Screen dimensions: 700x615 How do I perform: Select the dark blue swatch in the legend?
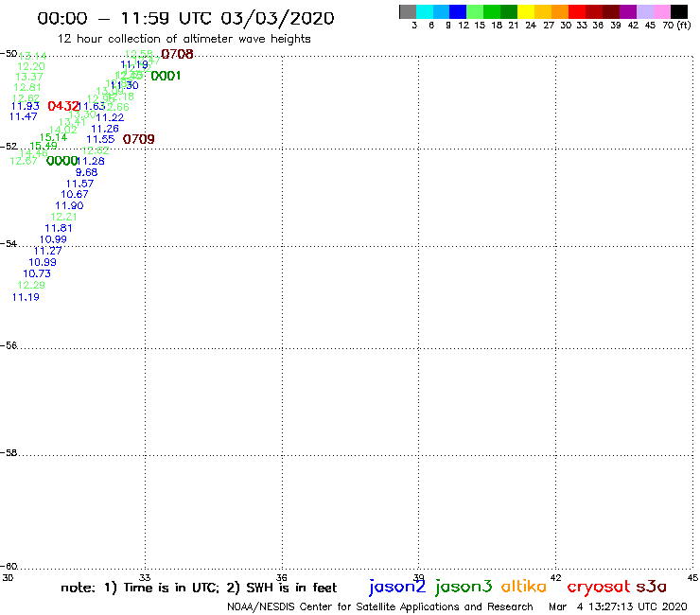point(458,11)
